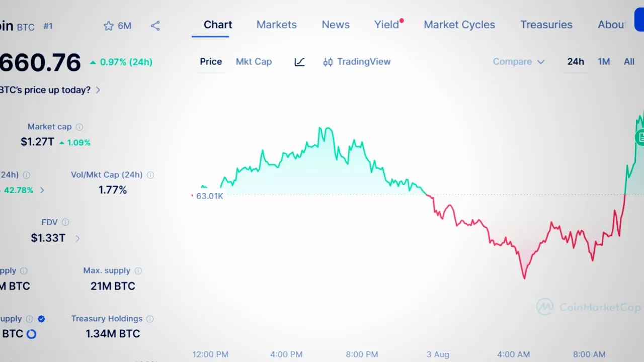The image size is (644, 362).
Task: Switch chart range to 1M
Action: coord(604,62)
